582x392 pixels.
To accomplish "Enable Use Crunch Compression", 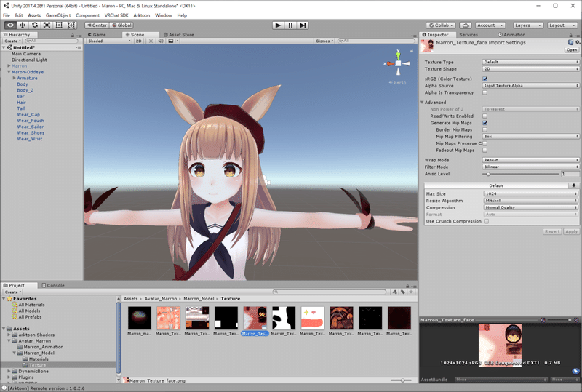I will (x=486, y=221).
